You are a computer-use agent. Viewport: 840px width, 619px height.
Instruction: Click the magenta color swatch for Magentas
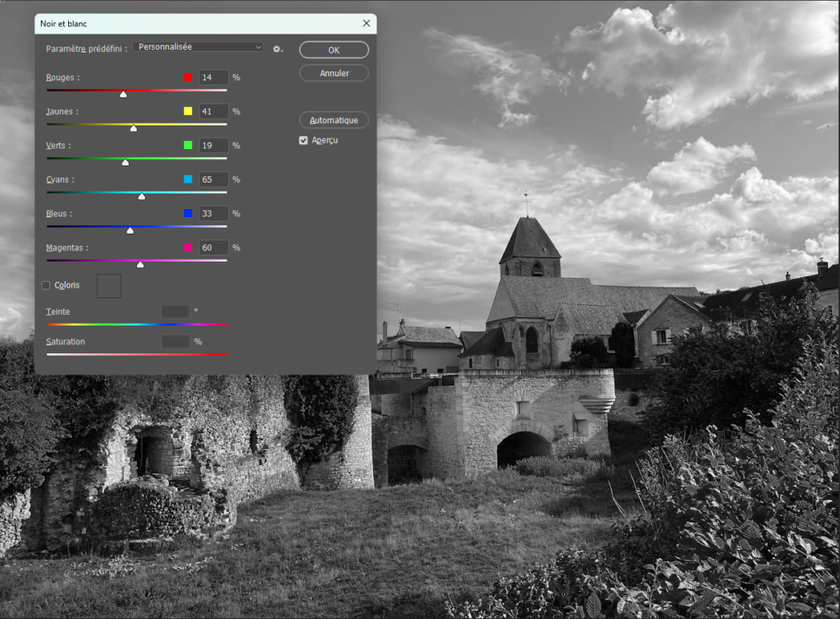(188, 247)
